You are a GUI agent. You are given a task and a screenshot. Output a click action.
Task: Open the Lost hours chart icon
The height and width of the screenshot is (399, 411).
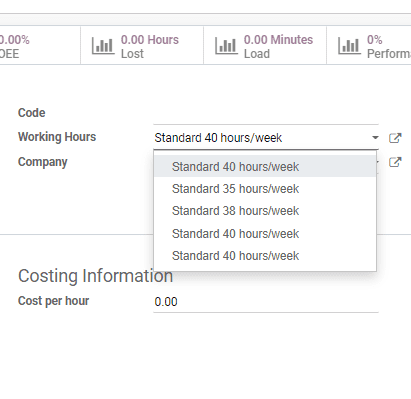[103, 46]
